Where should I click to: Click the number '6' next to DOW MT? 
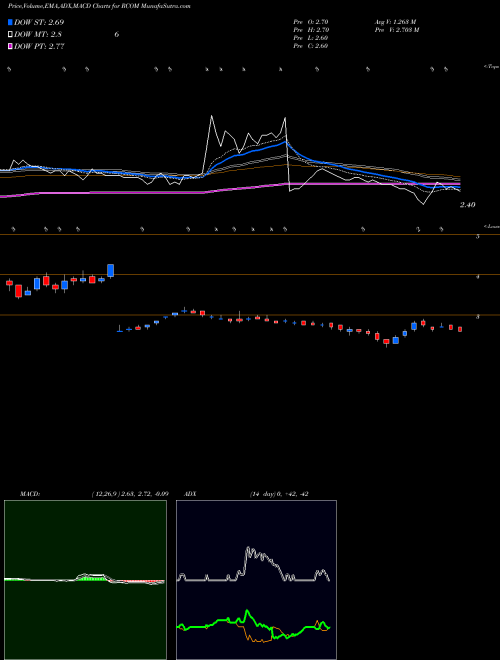tap(117, 35)
